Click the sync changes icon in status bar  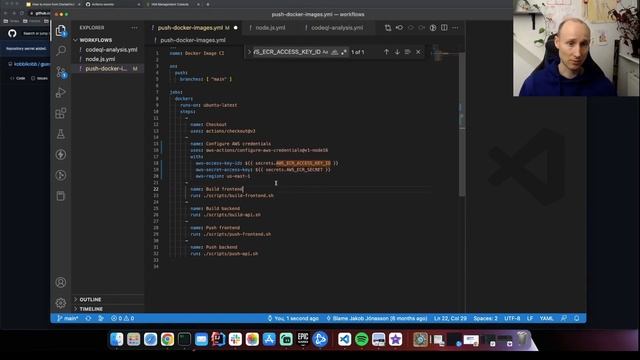[x=88, y=318]
